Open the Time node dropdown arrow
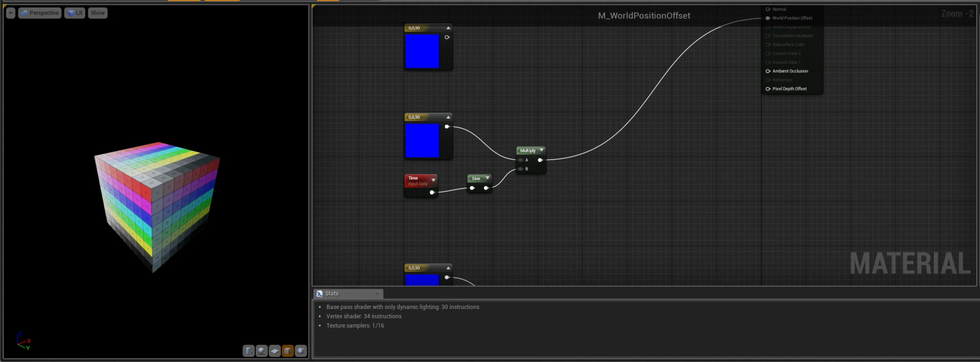The image size is (980, 362). 433,180
